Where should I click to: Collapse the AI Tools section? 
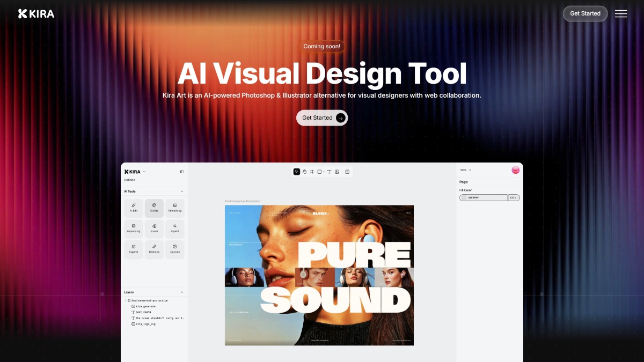(182, 191)
